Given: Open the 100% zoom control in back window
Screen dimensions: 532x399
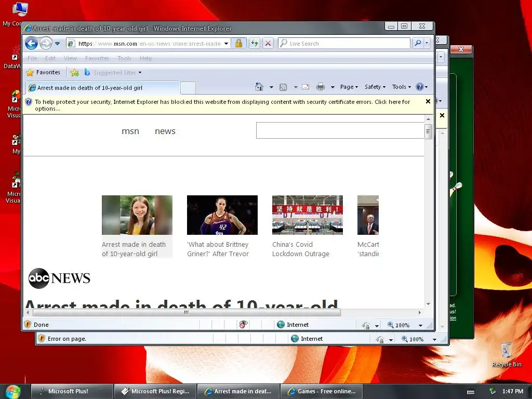Looking at the screenshot, I should [x=419, y=339].
